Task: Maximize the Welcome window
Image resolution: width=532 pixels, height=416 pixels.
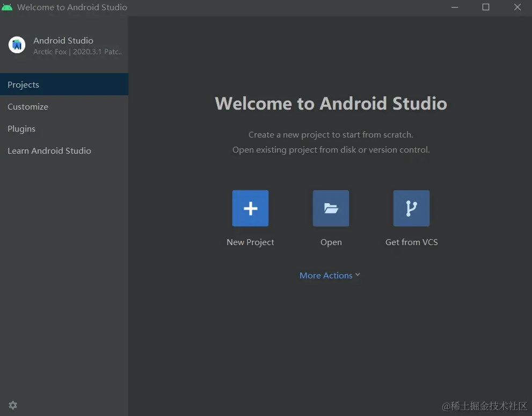Action: 485,7
